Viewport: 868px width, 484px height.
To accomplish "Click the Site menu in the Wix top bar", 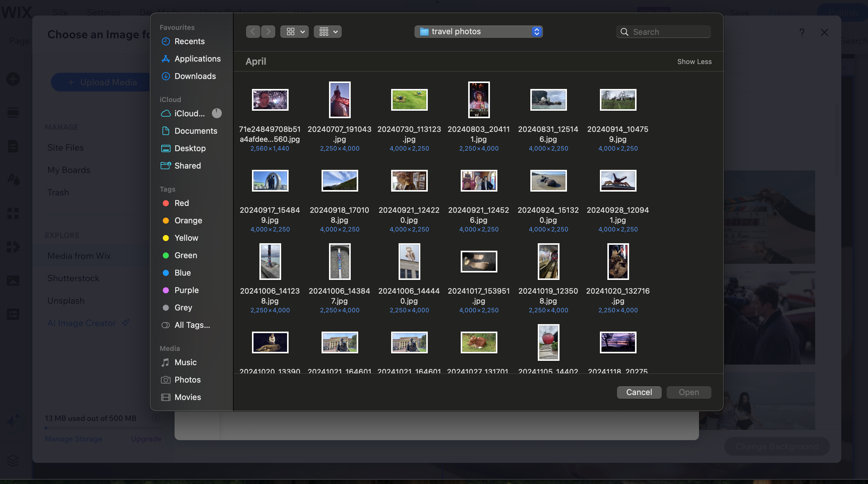I will (60, 13).
